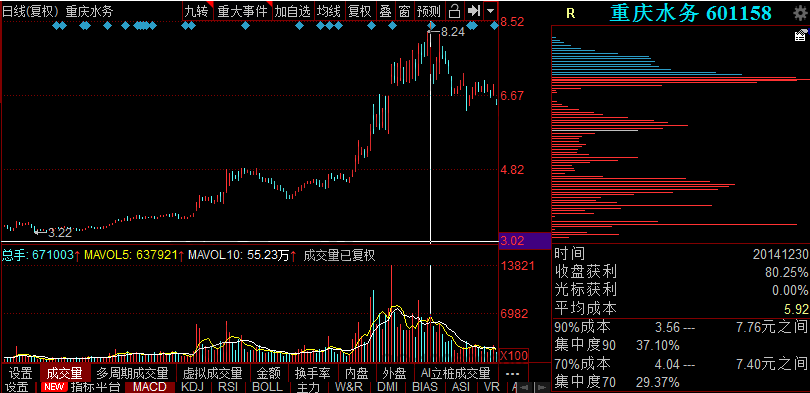The height and width of the screenshot is (393, 810).
Task: Select the 主力 indicator tab
Action: click(x=308, y=387)
